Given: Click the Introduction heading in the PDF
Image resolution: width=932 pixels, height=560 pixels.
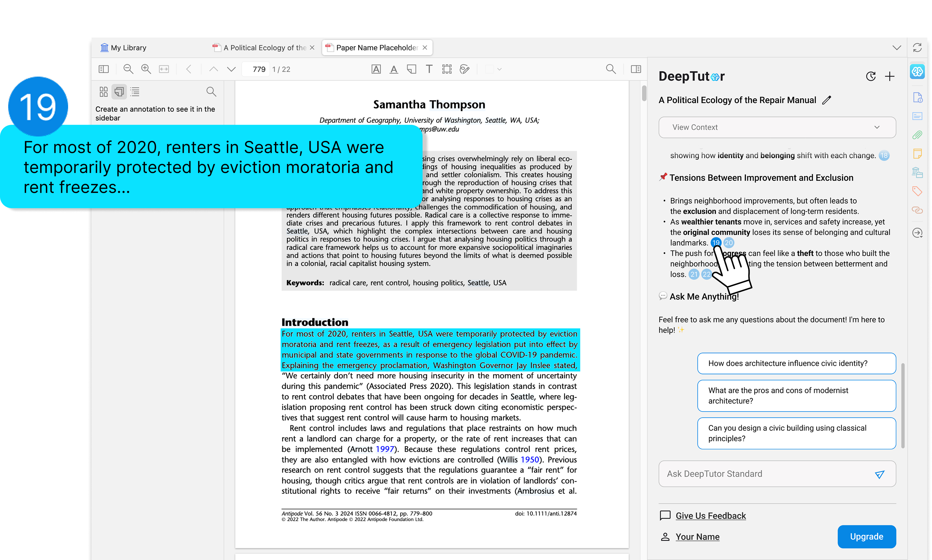Looking at the screenshot, I should click(315, 322).
